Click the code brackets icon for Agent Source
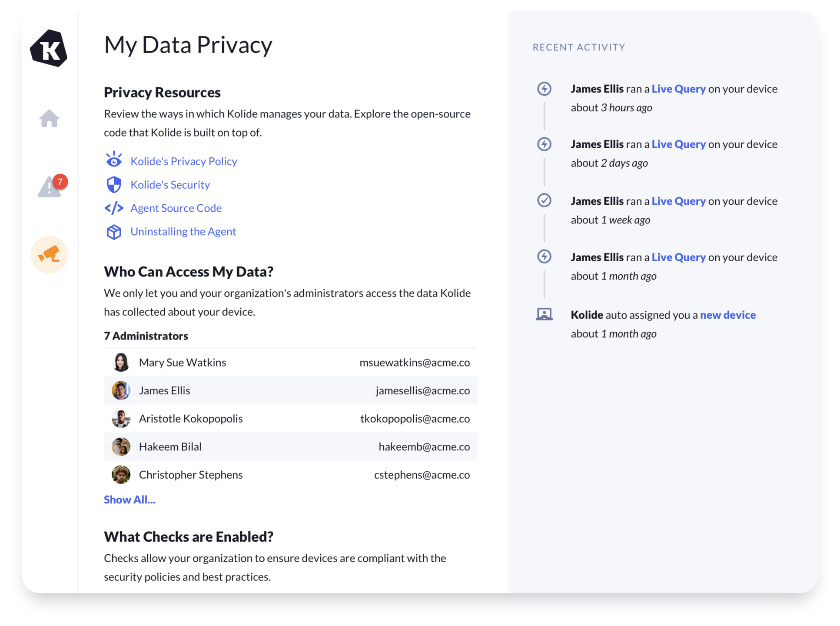Viewport: 840px width, 626px height. coord(114,208)
